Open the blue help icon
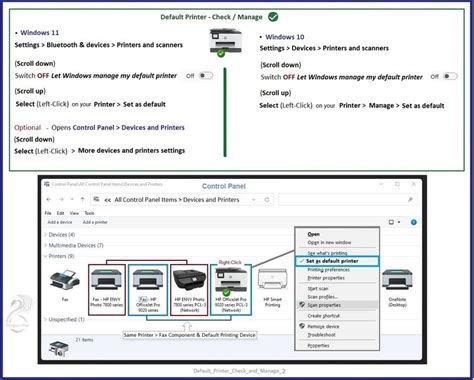 coord(414,222)
